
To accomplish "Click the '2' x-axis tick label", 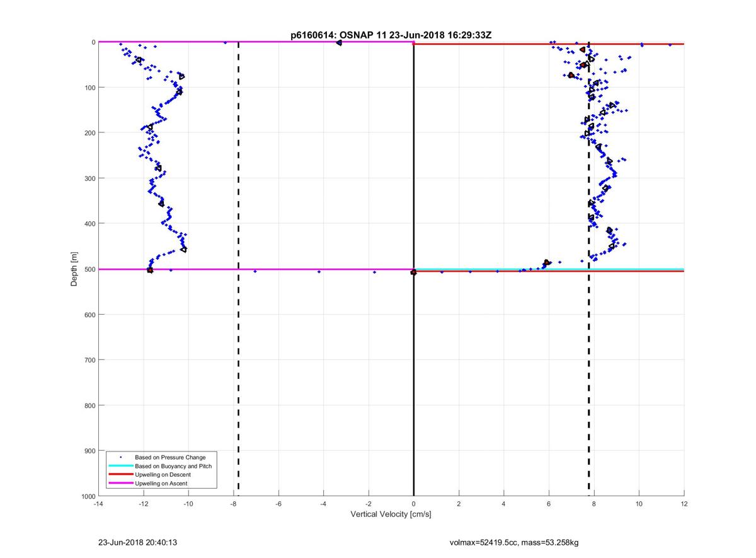I will coord(459,504).
